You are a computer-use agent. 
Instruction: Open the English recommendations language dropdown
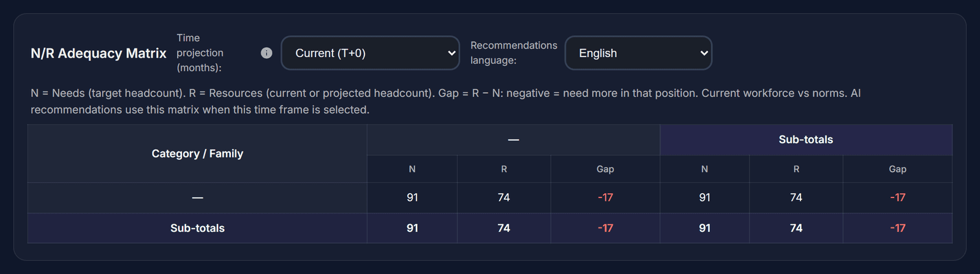pyautogui.click(x=638, y=53)
